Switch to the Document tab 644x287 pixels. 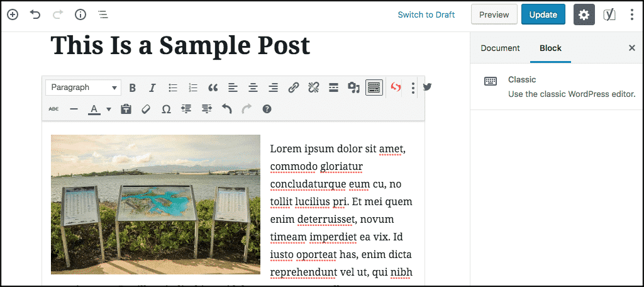[x=500, y=48]
